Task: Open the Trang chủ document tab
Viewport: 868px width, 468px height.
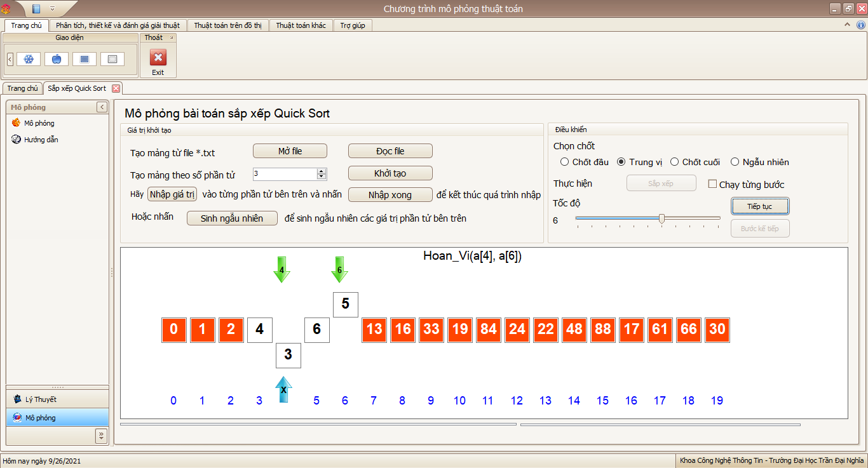Action: 22,88
